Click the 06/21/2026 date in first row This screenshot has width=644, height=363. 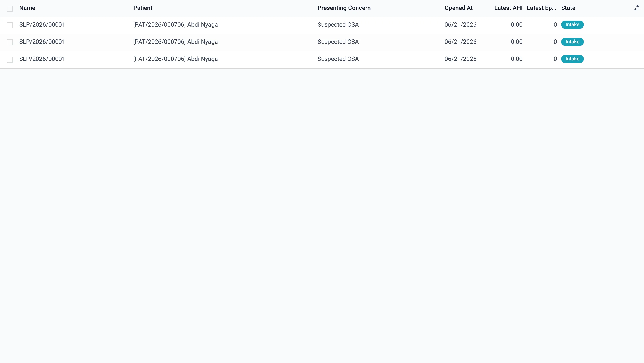[x=460, y=25]
